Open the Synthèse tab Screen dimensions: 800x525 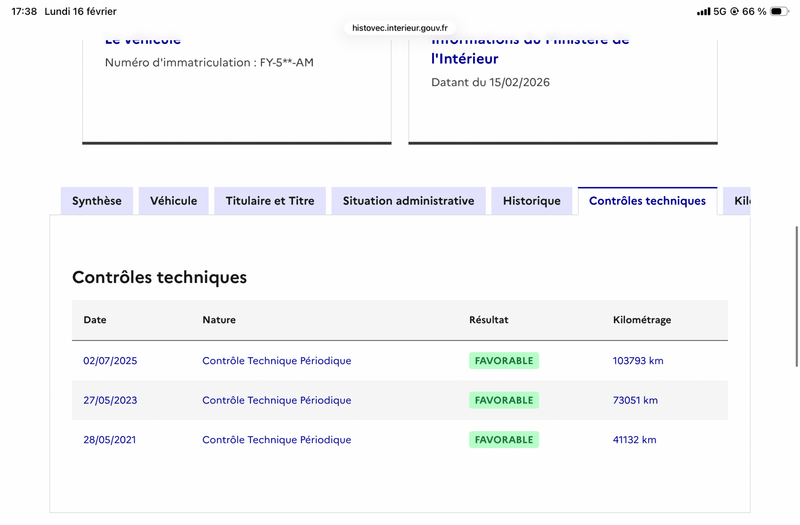coord(97,201)
